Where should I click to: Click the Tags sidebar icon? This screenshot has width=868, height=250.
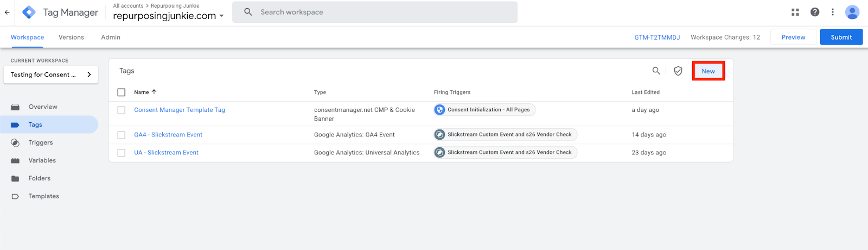coord(15,125)
